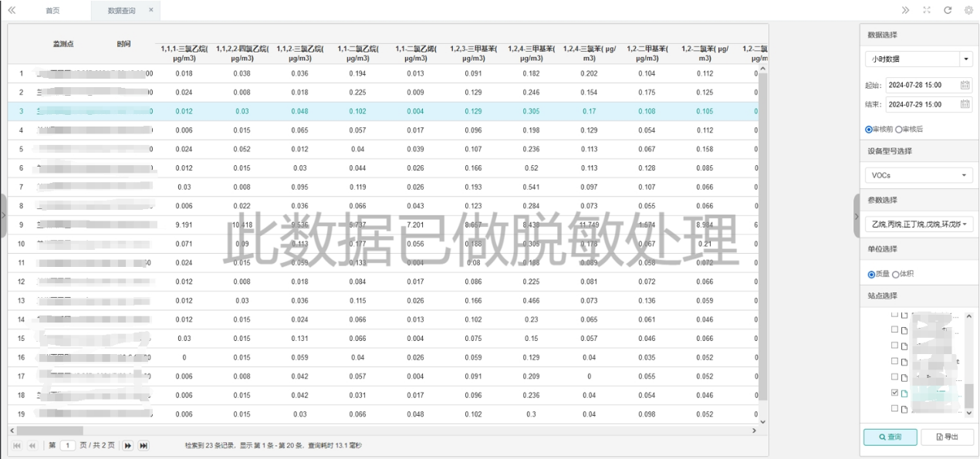Click the 查询 search button

890,437
